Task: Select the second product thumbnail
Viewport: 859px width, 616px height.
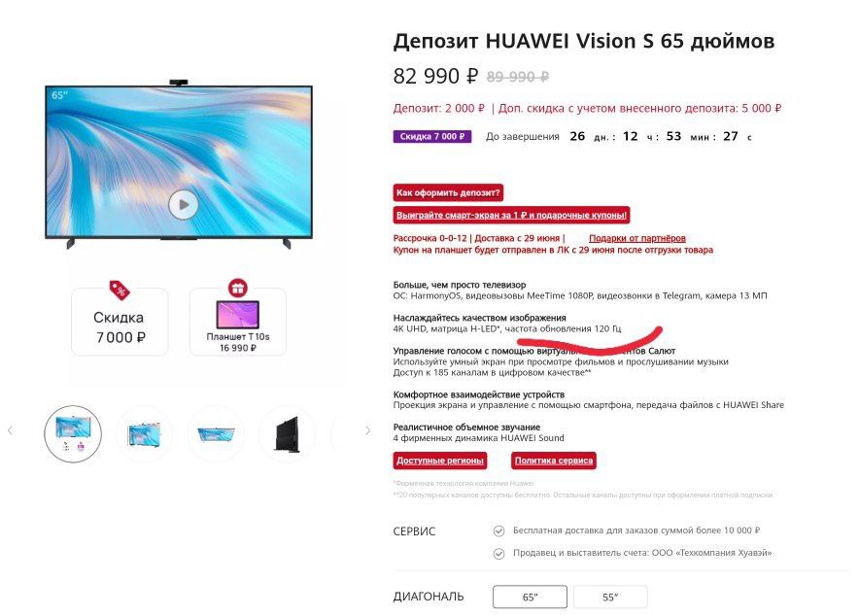Action: 145,433
